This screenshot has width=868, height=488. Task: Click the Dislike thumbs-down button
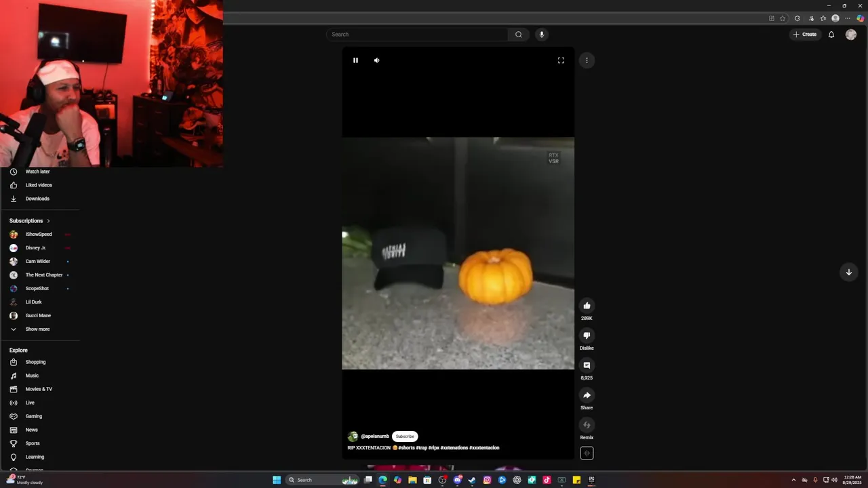pyautogui.click(x=587, y=335)
